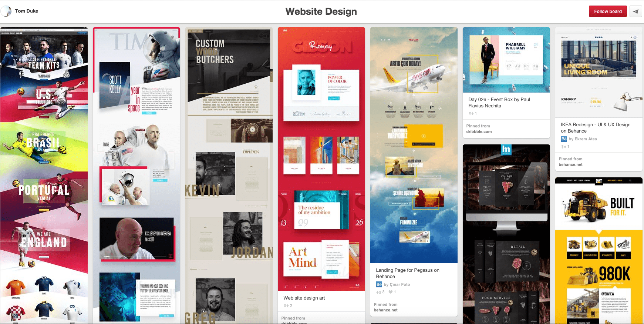Open the Pegasus airplane landing page image

(x=414, y=145)
